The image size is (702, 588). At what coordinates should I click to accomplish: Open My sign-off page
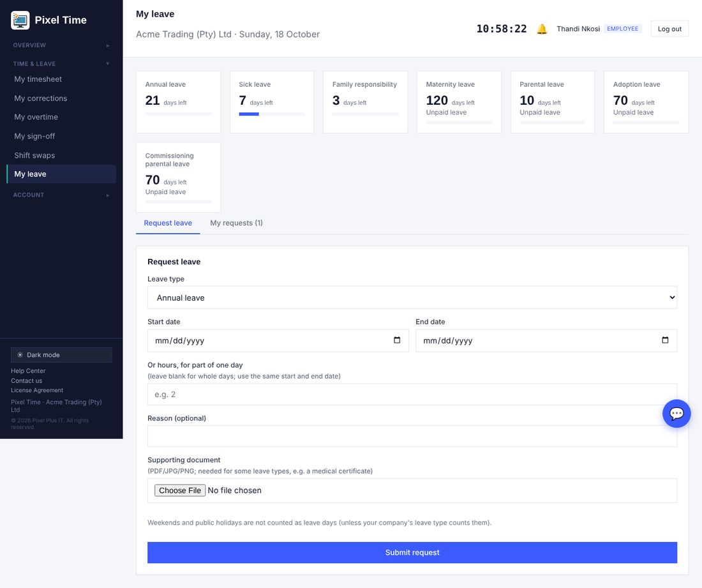[61, 136]
